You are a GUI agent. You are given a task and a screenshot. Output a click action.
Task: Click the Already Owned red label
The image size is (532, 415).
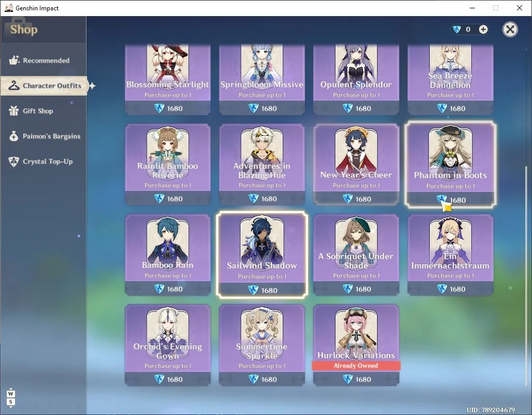click(x=356, y=365)
